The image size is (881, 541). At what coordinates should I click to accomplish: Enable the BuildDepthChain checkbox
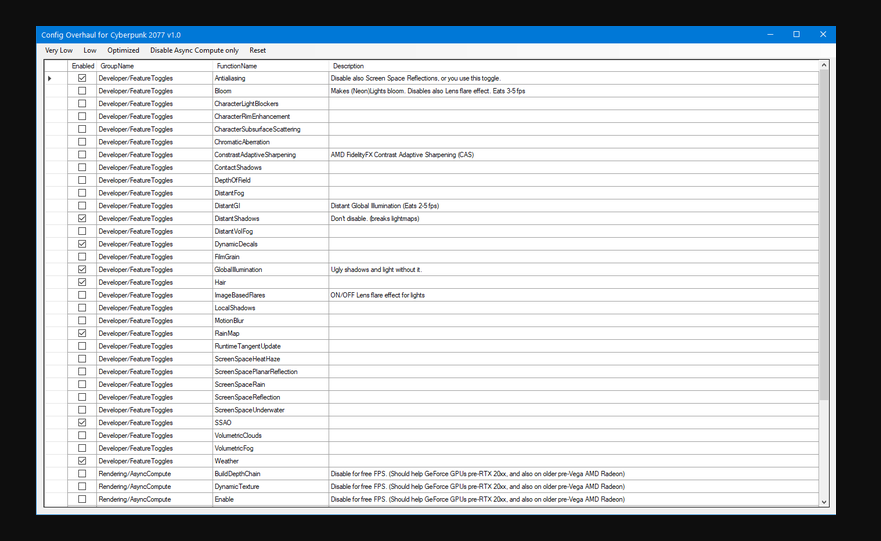82,474
